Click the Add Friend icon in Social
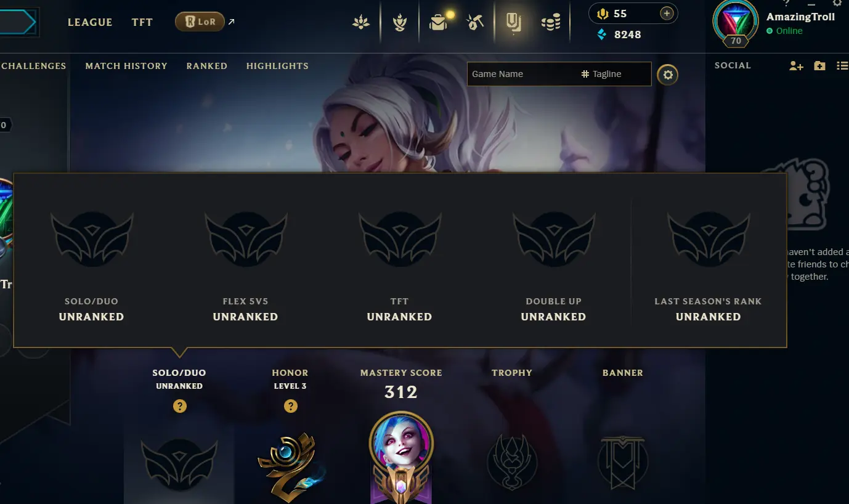The image size is (849, 504). point(796,66)
